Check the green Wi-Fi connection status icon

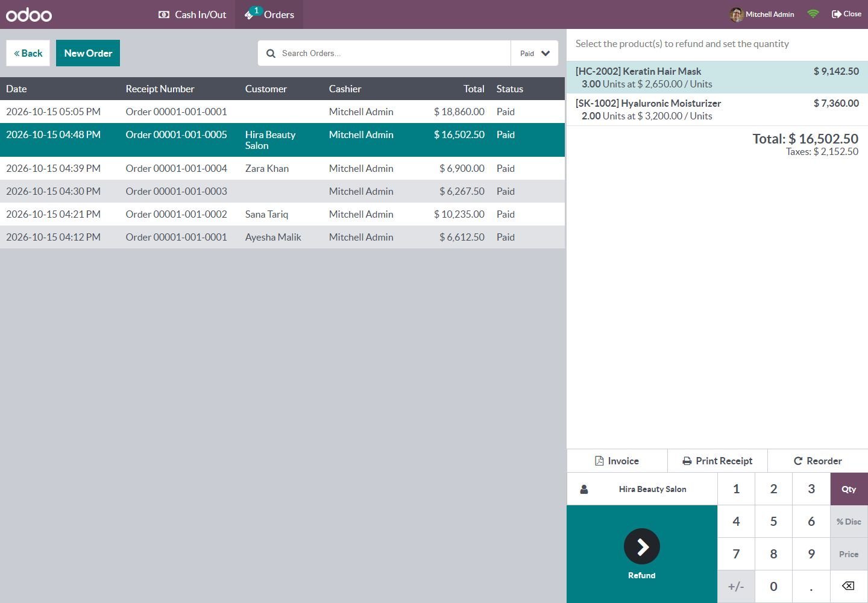click(x=813, y=14)
